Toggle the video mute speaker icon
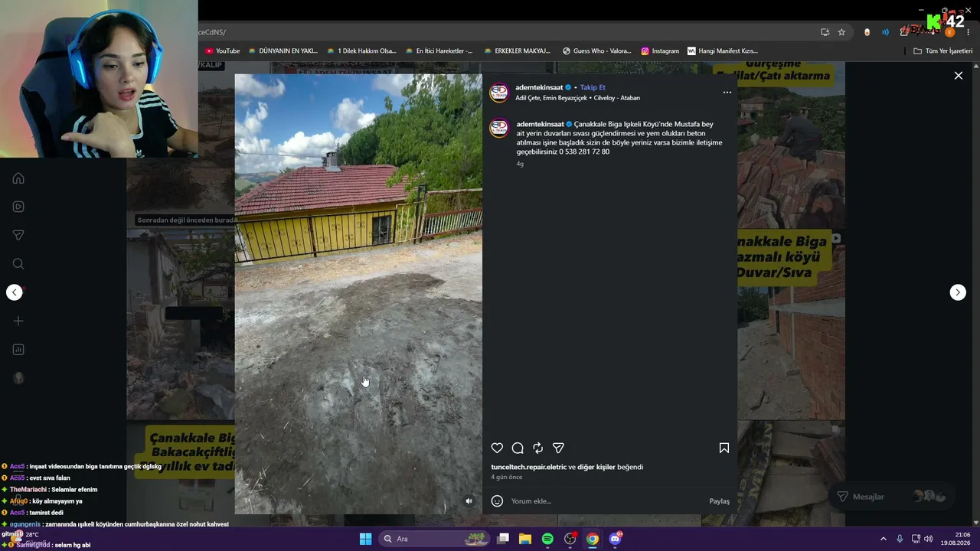Viewport: 980px width, 551px height. [469, 501]
